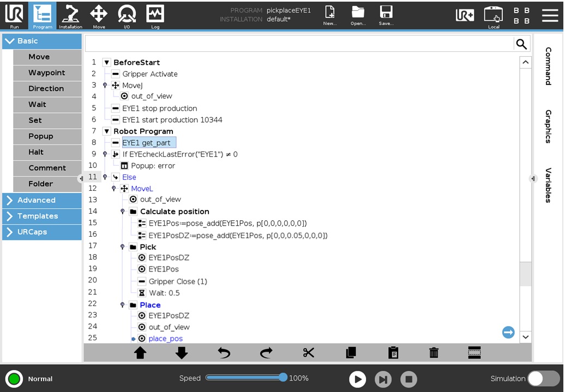Step the program forward
Viewport: 565px width, 392px height.
click(x=383, y=379)
